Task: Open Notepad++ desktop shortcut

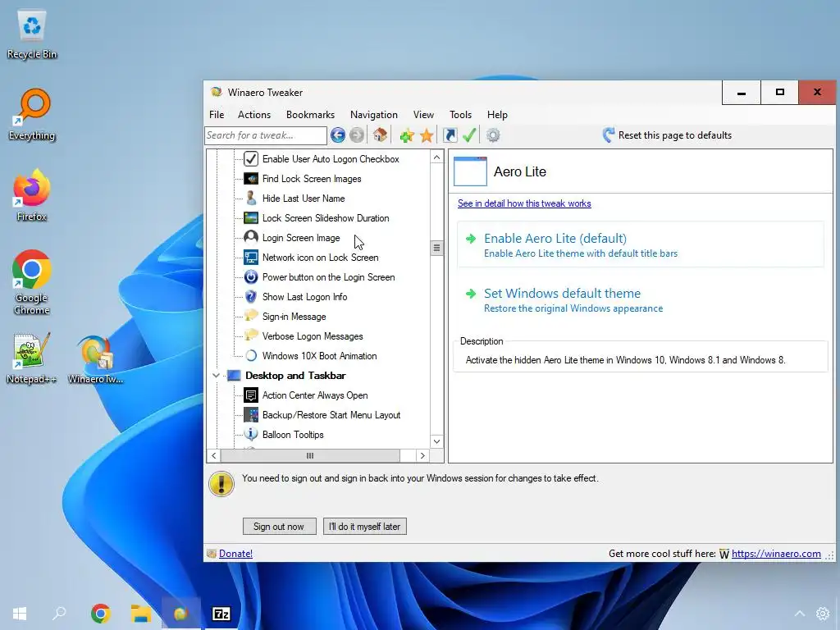Action: coord(32,358)
